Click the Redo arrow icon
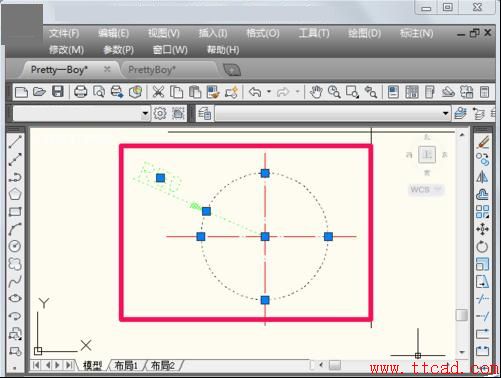501x378 pixels. pyautogui.click(x=283, y=92)
